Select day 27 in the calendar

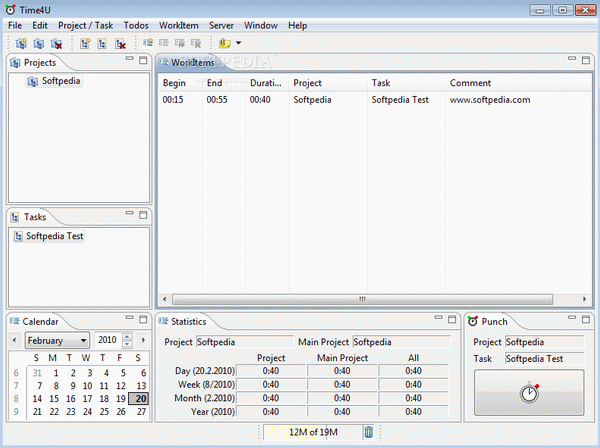141,412
